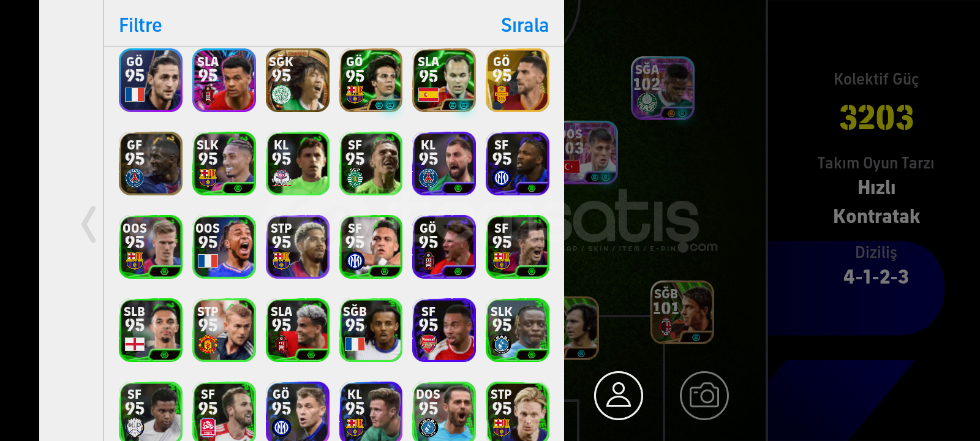
Task: Pick the SLA 95 Spain flag card
Action: tap(445, 80)
